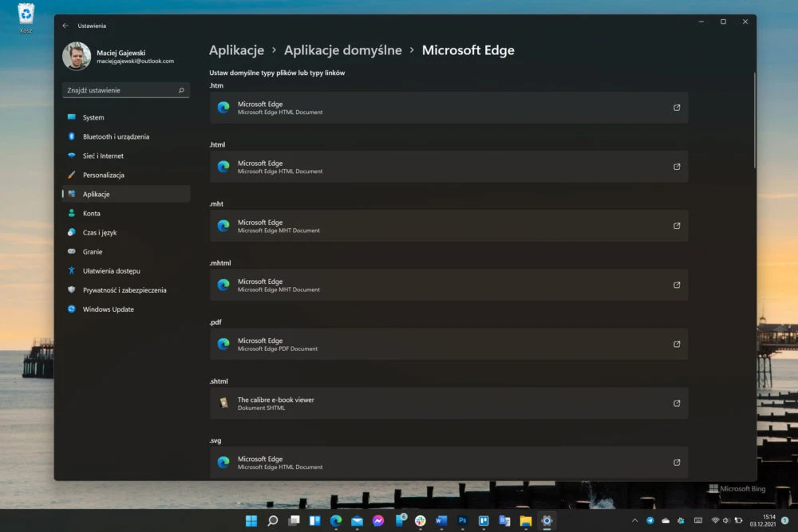Image resolution: width=798 pixels, height=532 pixels.
Task: Open the Widgets panel from taskbar
Action: point(315,521)
